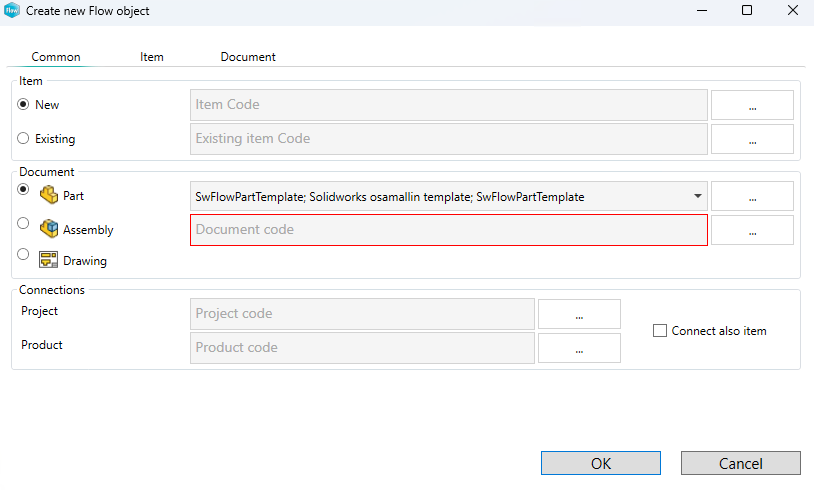This screenshot has width=814, height=491.
Task: Choose the Drawing radio button
Action: 24,255
